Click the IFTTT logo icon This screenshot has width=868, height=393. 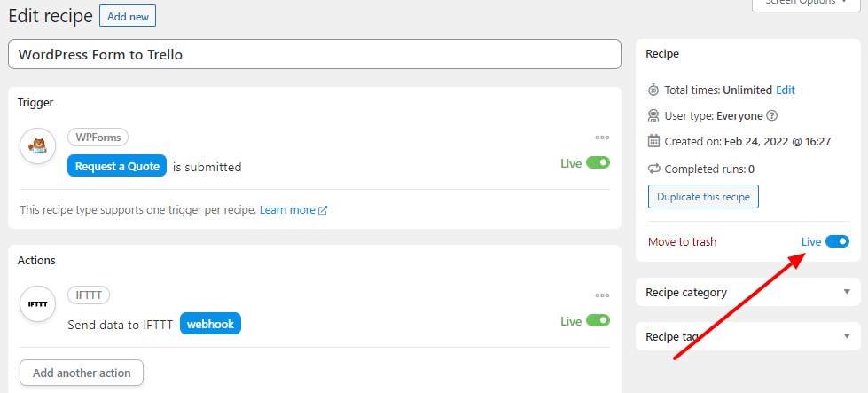(x=37, y=304)
